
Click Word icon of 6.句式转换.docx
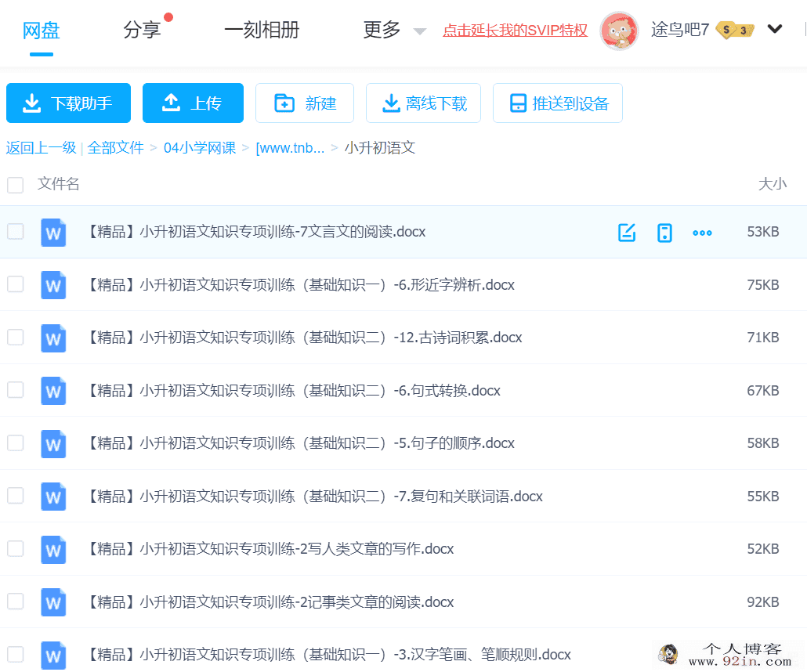[x=53, y=391]
